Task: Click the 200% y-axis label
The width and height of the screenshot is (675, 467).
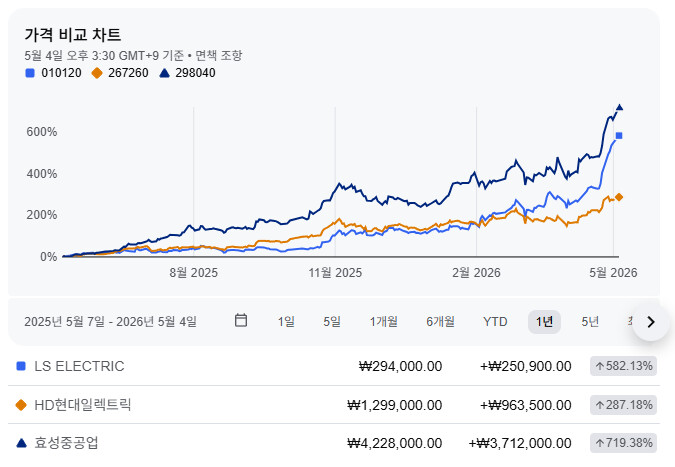Action: (42, 215)
